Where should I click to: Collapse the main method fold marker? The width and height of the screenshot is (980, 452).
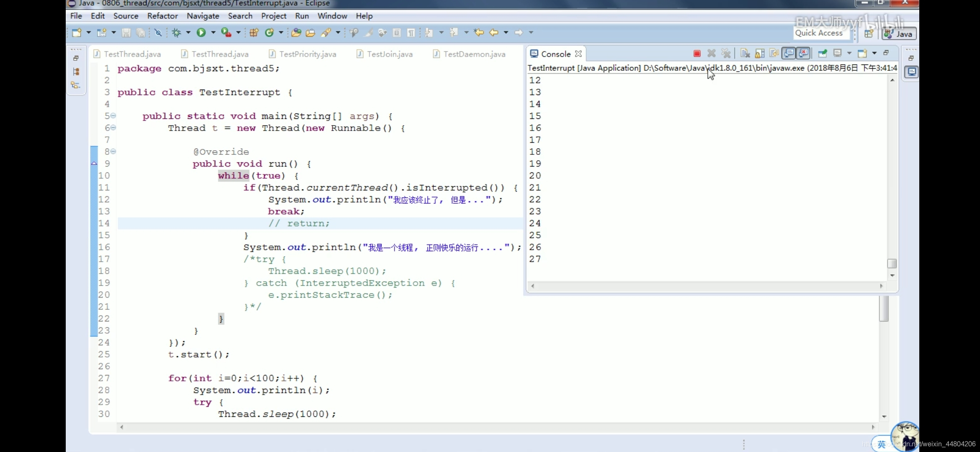click(113, 116)
